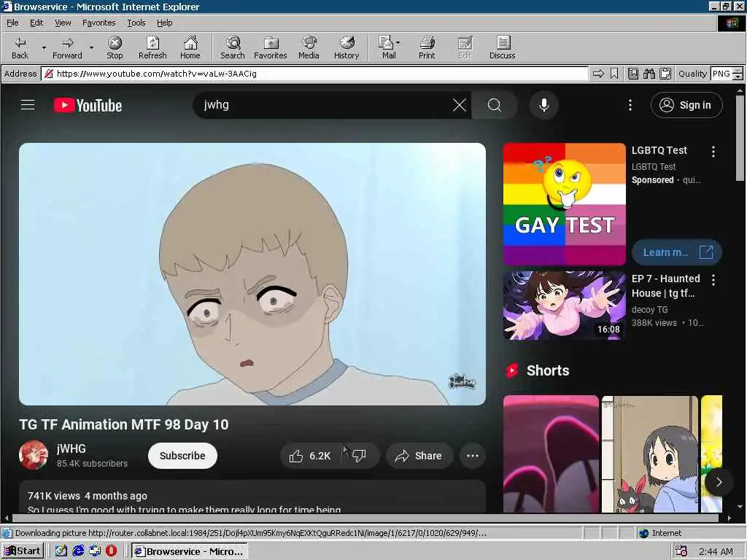The image size is (747, 560).
Task: Stop loading the page
Action: coord(115,47)
